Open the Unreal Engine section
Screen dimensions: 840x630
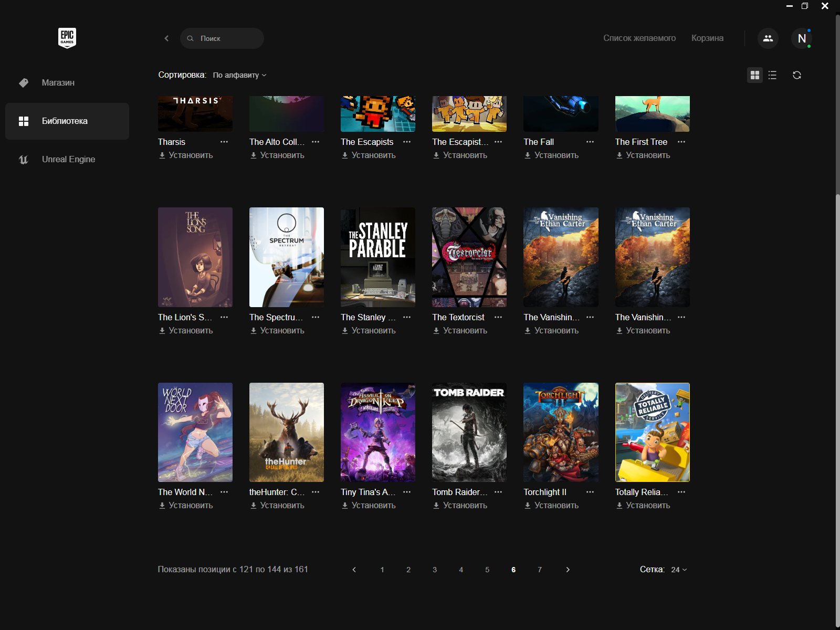67,159
